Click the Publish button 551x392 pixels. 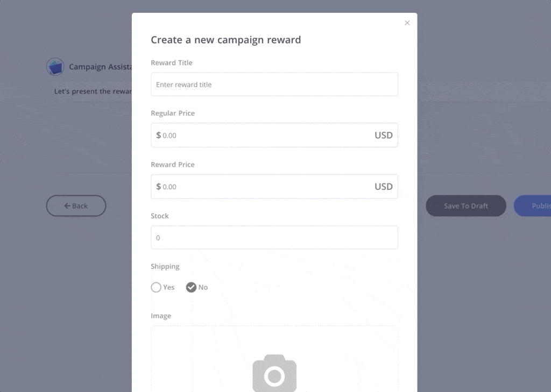click(532, 206)
